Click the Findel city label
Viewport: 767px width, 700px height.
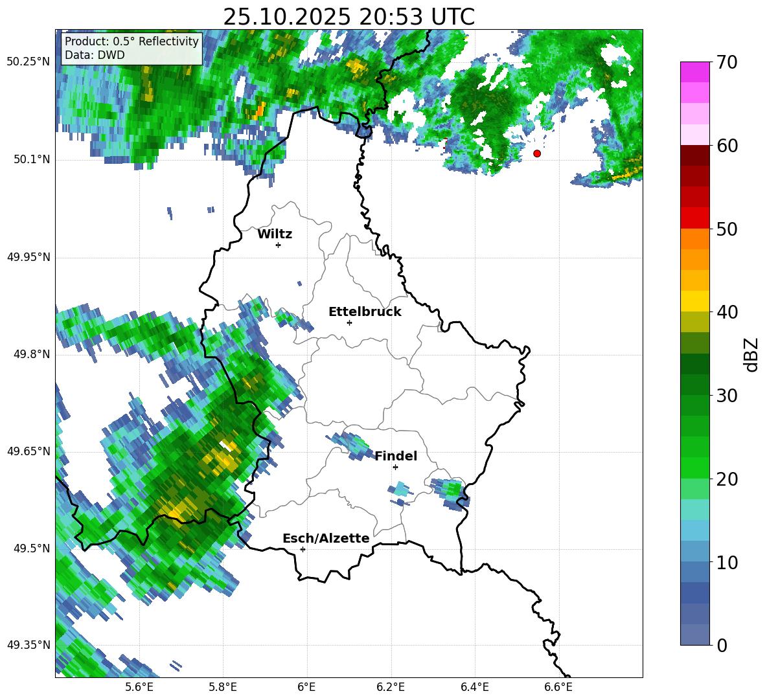[396, 456]
